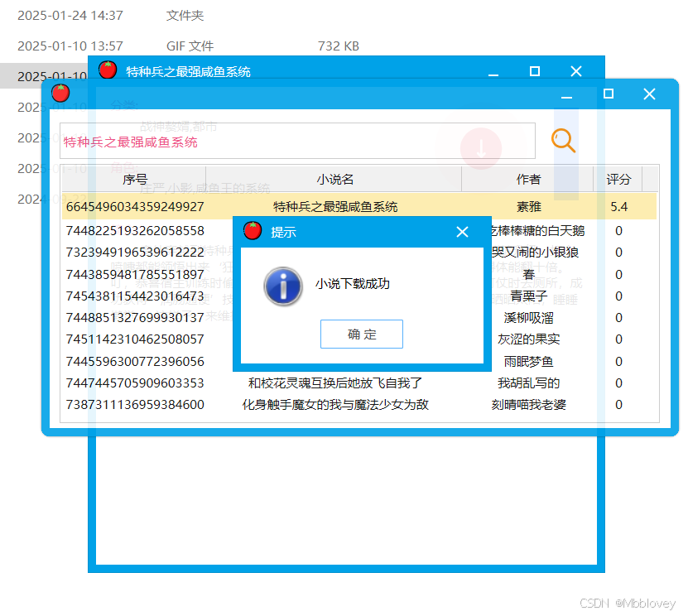The height and width of the screenshot is (616, 688).
Task: Click author 青栗子
Action: pyautogui.click(x=529, y=296)
